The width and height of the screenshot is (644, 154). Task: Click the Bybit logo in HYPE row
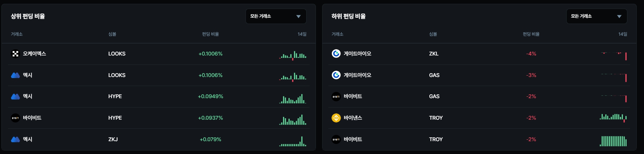[15, 118]
